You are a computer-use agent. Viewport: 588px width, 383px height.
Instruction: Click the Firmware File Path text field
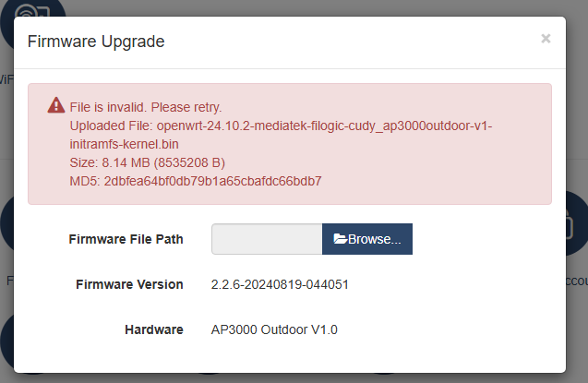coord(267,239)
